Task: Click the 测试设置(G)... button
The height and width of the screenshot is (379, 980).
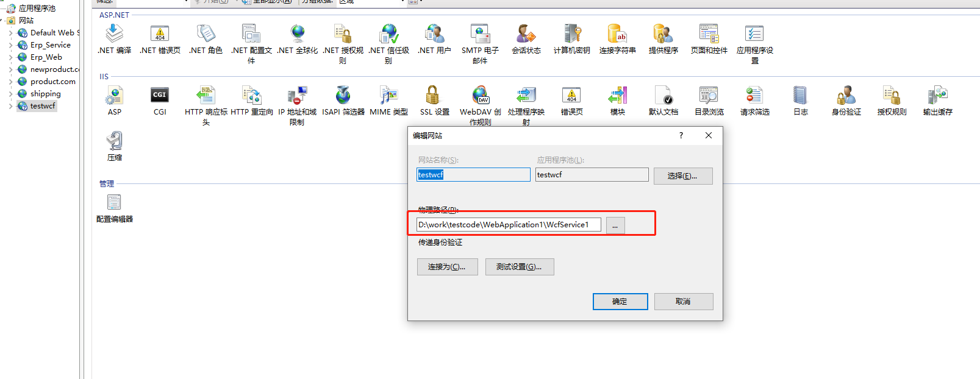Action: 520,267
